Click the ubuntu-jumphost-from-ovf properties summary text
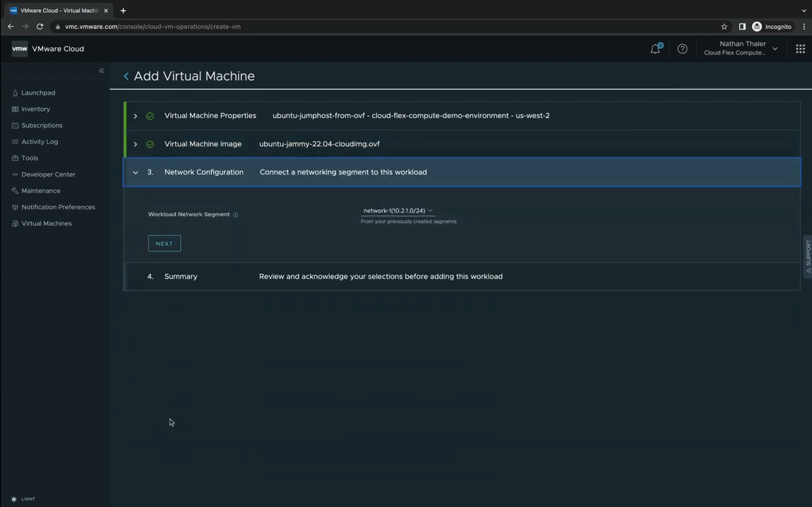 pyautogui.click(x=411, y=116)
